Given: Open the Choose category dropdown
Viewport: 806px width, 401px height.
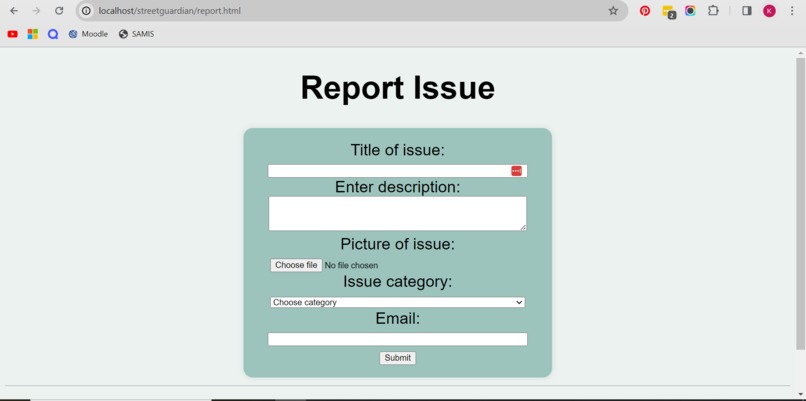Looking at the screenshot, I should [x=397, y=302].
